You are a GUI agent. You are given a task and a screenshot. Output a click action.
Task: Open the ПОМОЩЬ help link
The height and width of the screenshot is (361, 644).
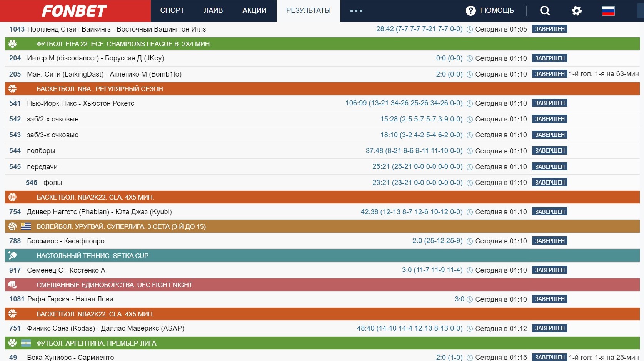click(x=490, y=10)
